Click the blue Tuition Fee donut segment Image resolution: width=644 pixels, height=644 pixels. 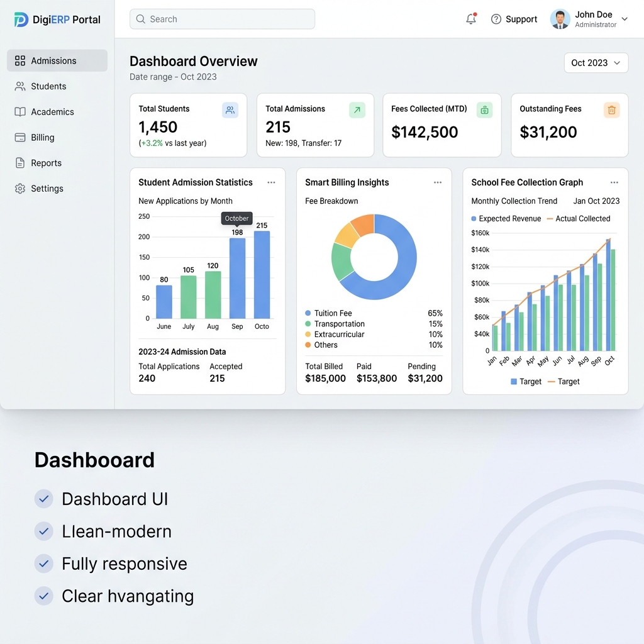[404, 263]
